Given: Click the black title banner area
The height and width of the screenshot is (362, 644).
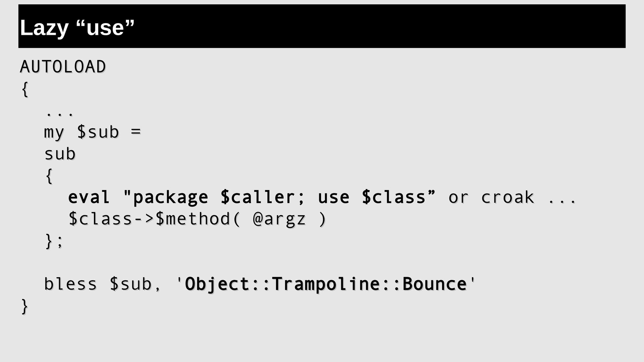Looking at the screenshot, I should pyautogui.click(x=322, y=26).
